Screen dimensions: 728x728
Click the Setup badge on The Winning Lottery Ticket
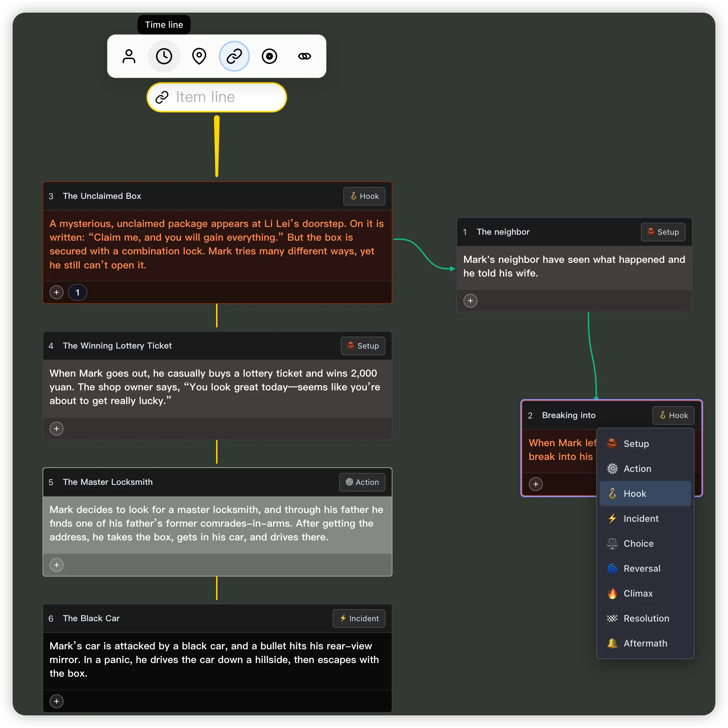tap(363, 345)
